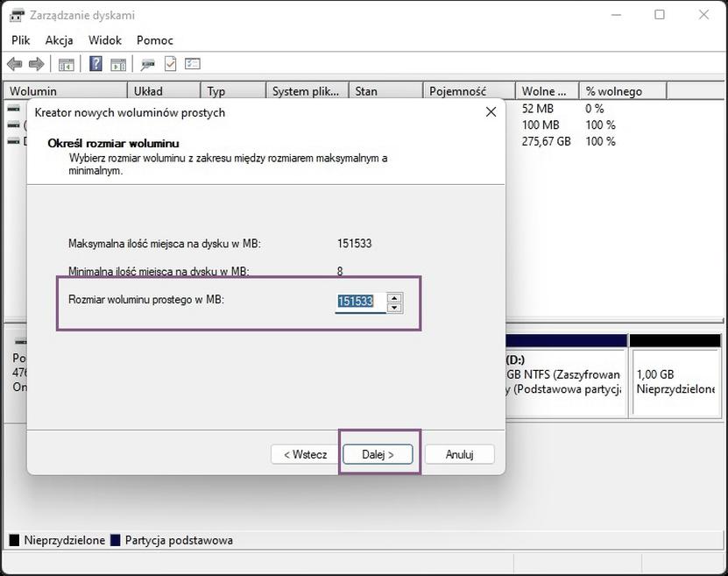Viewport: 728px width, 576px height.
Task: Sort by the Stan column header
Action: 386,91
